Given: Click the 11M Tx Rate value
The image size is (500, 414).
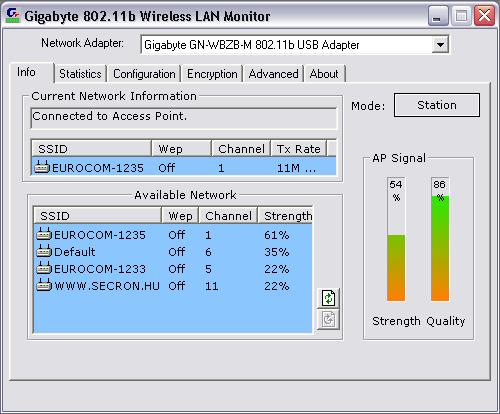Looking at the screenshot, I should click(296, 168).
